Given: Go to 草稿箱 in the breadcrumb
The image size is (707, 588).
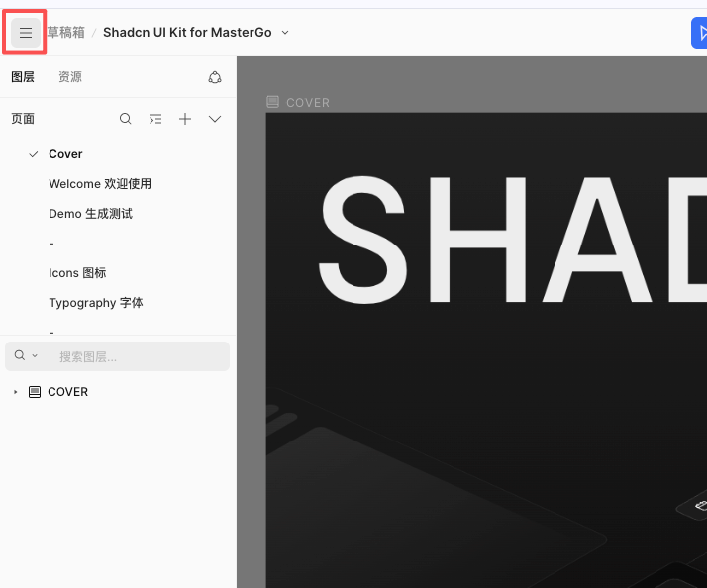Looking at the screenshot, I should (x=66, y=33).
